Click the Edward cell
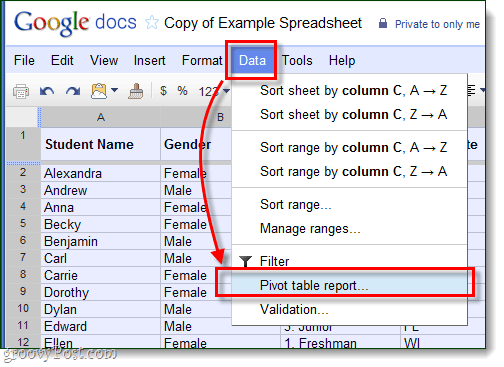The width and height of the screenshot is (504, 367). (101, 326)
